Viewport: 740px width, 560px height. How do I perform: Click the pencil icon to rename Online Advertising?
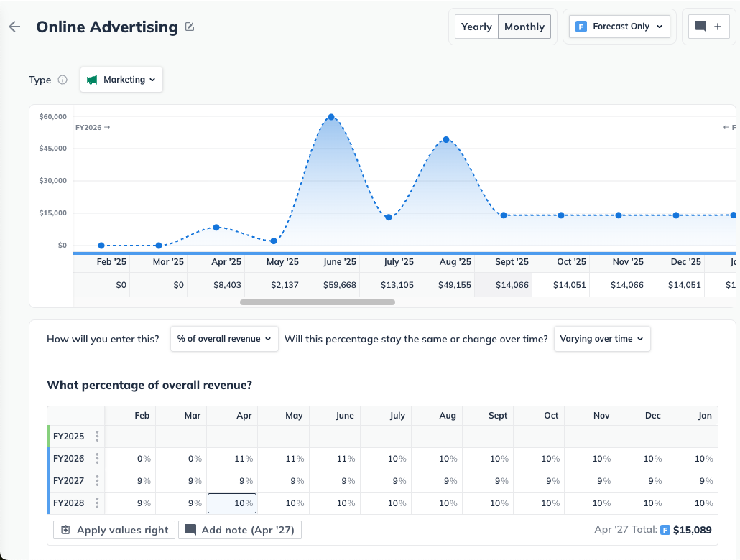[x=189, y=26]
